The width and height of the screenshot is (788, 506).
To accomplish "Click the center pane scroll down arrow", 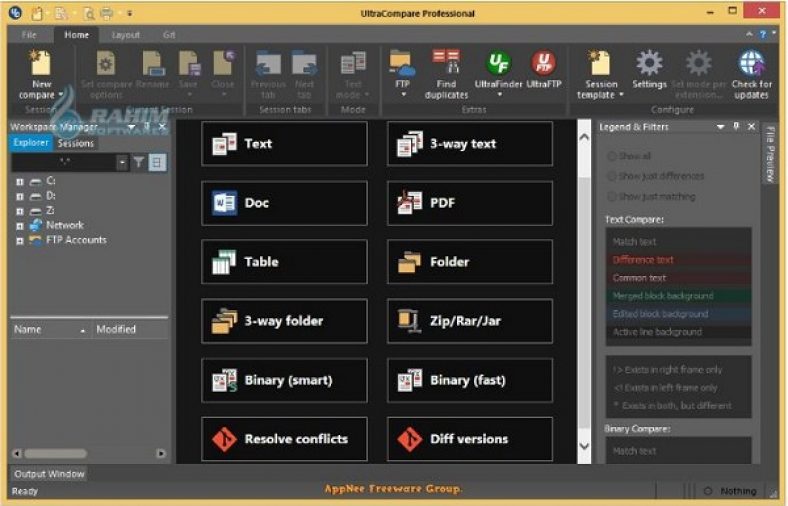I will coord(584,446).
